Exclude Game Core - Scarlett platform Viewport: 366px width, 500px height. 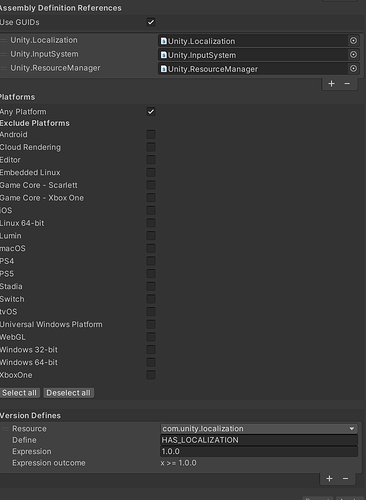tap(151, 185)
